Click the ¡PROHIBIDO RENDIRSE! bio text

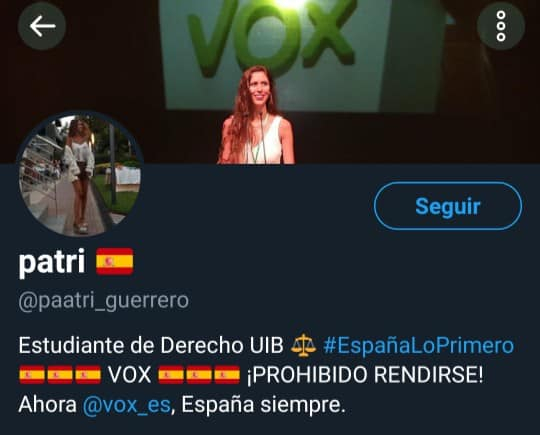pyautogui.click(x=365, y=375)
